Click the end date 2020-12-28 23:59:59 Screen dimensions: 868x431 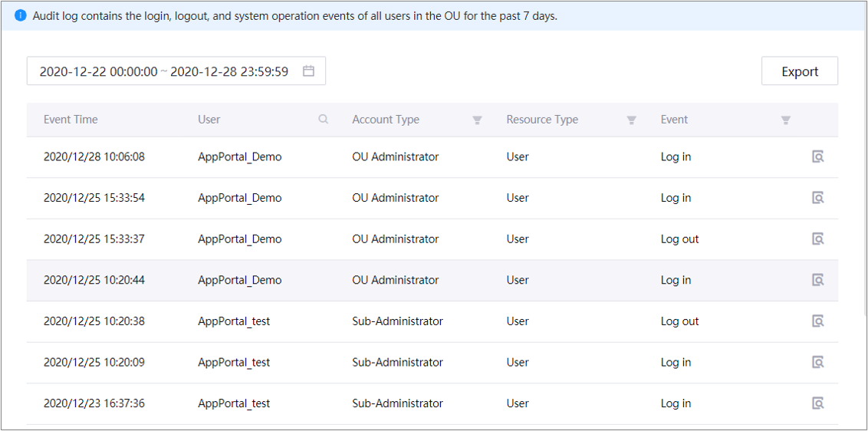click(229, 71)
